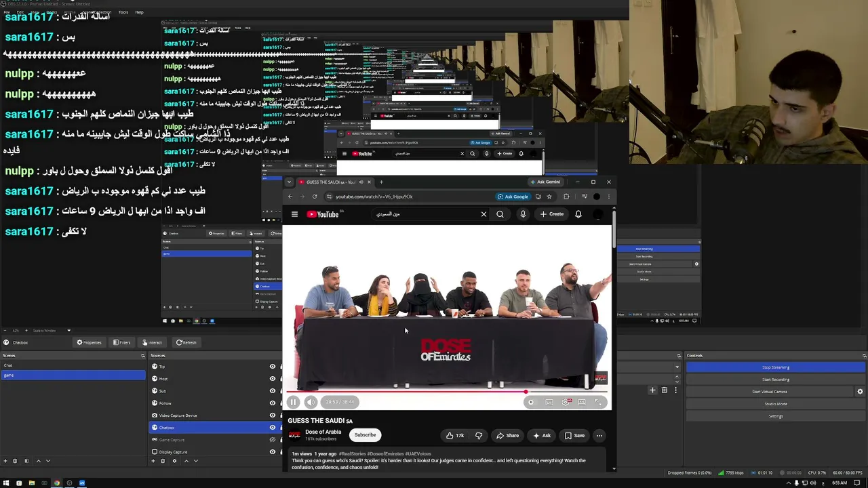Toggle visibility of Tip source
Viewport: 868px width, 488px height.
click(x=273, y=367)
